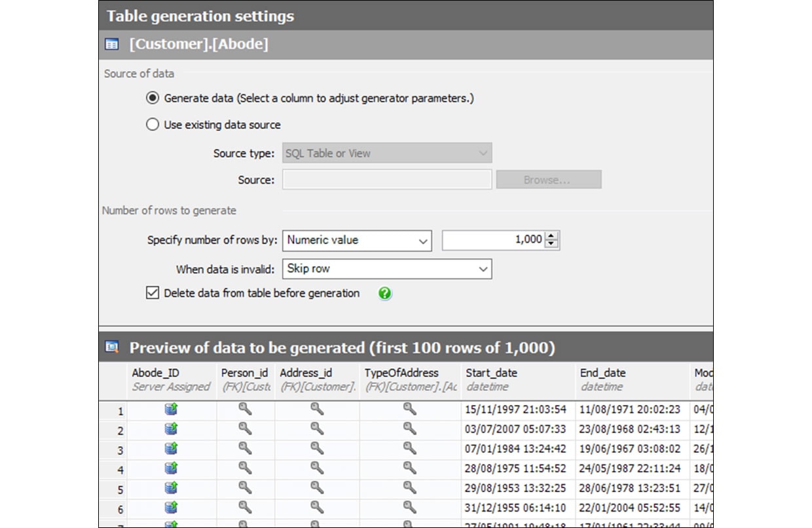Open the Source type dropdown
This screenshot has width=812, height=528.
coord(387,153)
